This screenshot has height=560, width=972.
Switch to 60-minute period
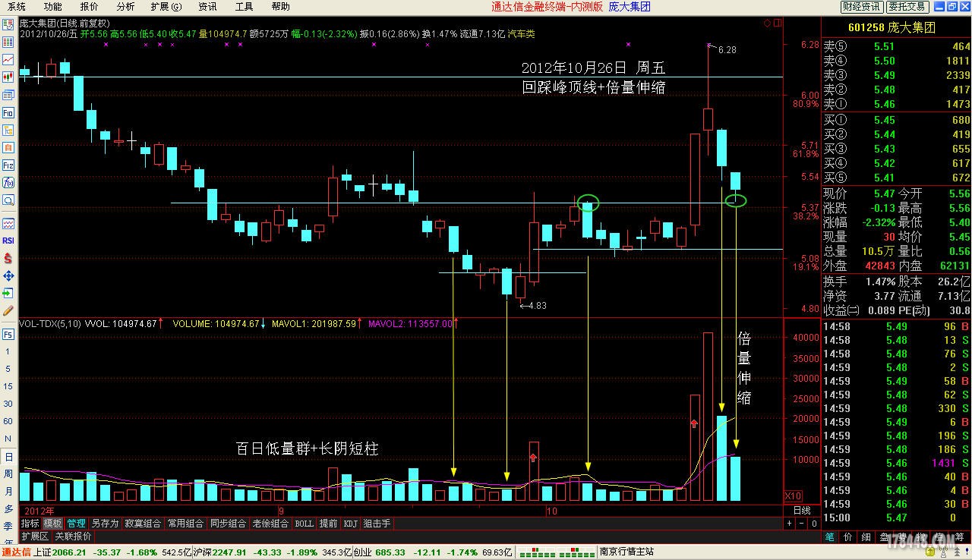tap(8, 422)
